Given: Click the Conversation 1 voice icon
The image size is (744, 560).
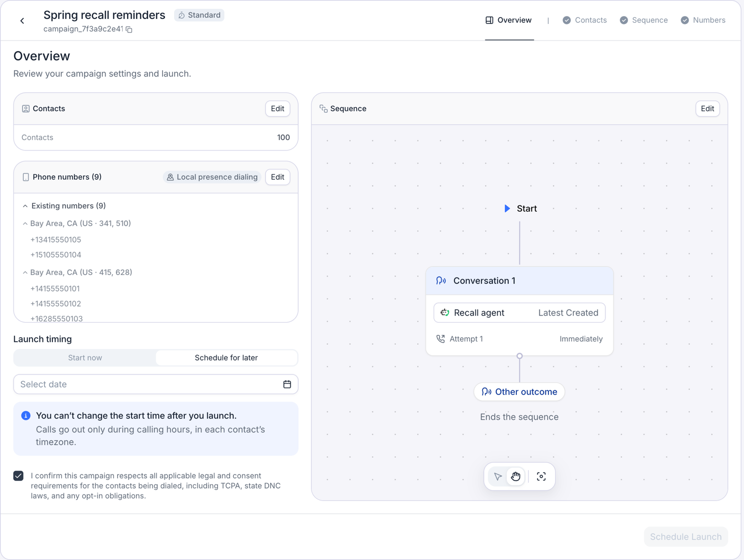Looking at the screenshot, I should [441, 280].
